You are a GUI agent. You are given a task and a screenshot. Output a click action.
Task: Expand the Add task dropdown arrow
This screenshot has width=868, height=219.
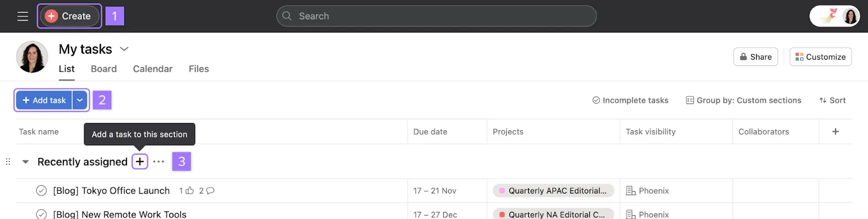[x=80, y=100]
